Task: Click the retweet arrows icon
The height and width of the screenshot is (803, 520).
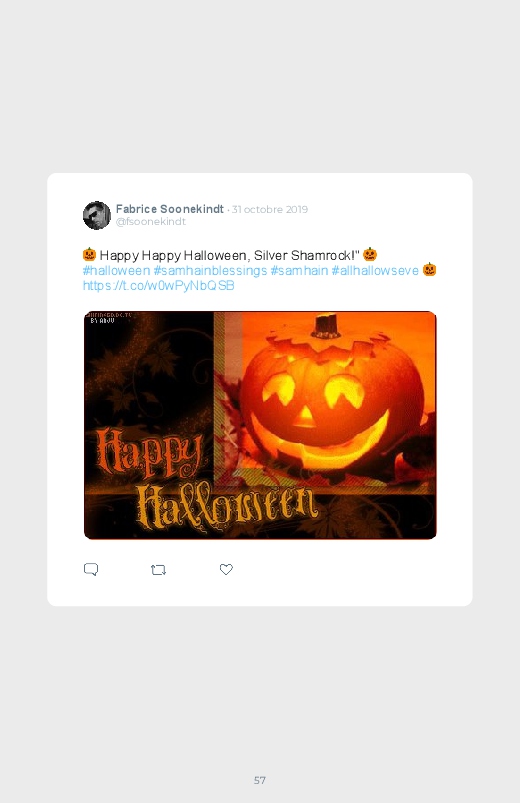Action: click(158, 569)
